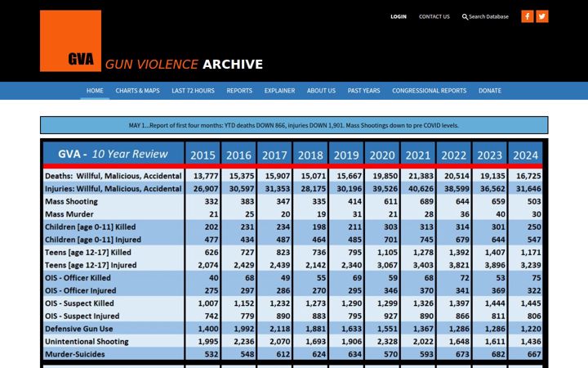The image size is (588, 368).
Task: Select the 2023 column header
Action: [x=490, y=155]
